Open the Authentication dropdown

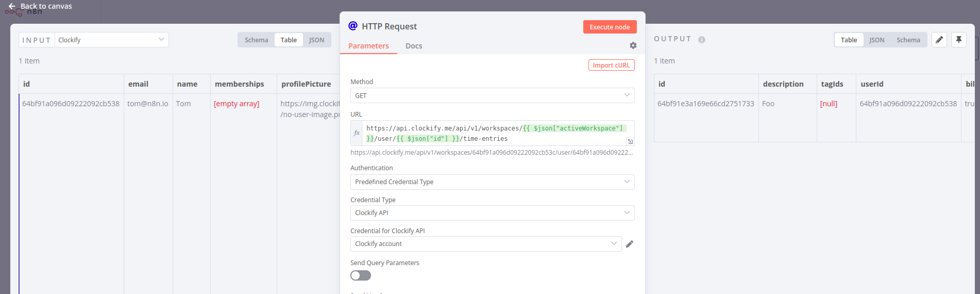coord(492,182)
